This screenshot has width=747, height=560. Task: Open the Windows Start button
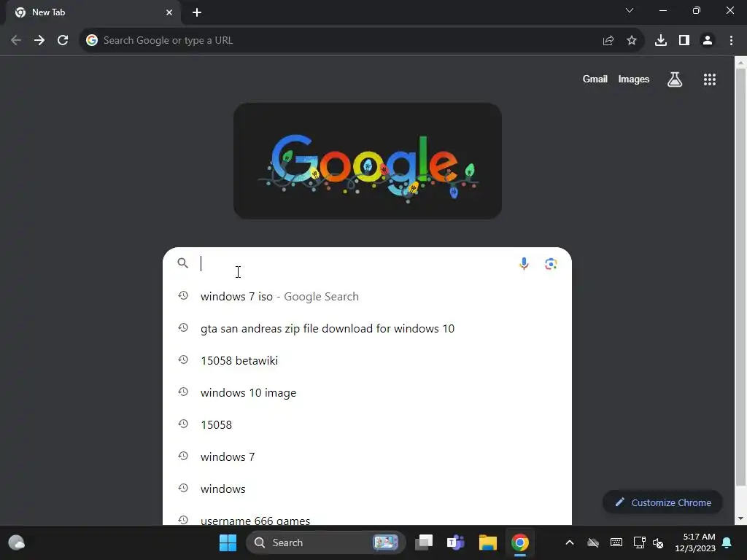(228, 542)
